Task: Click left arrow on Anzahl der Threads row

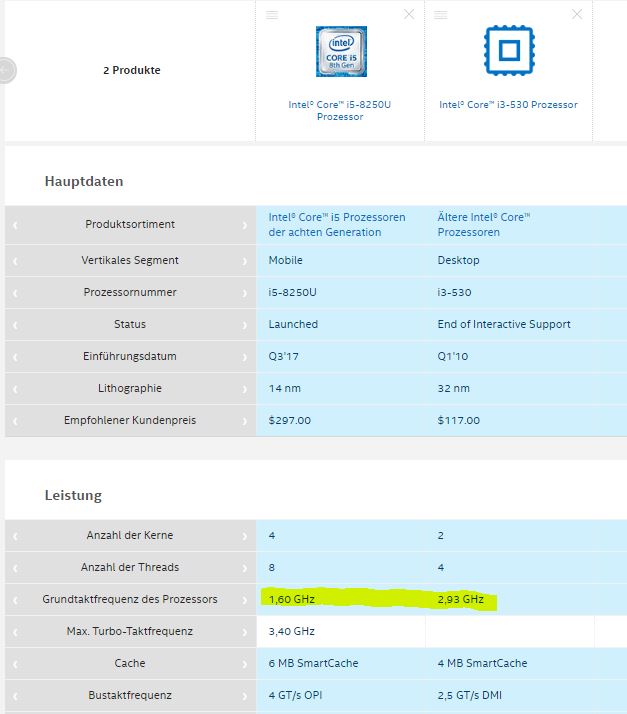Action: click(x=15, y=568)
